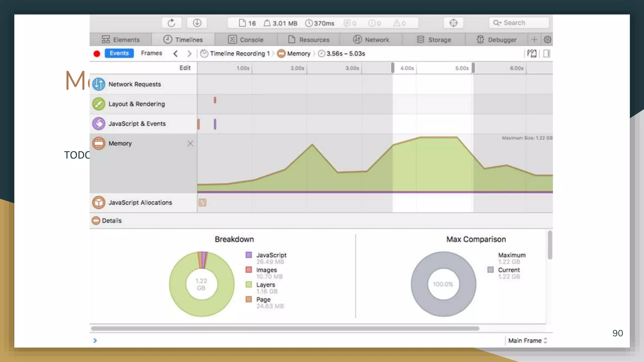This screenshot has width=644, height=362.
Task: Click the error count icon
Action: click(x=372, y=23)
